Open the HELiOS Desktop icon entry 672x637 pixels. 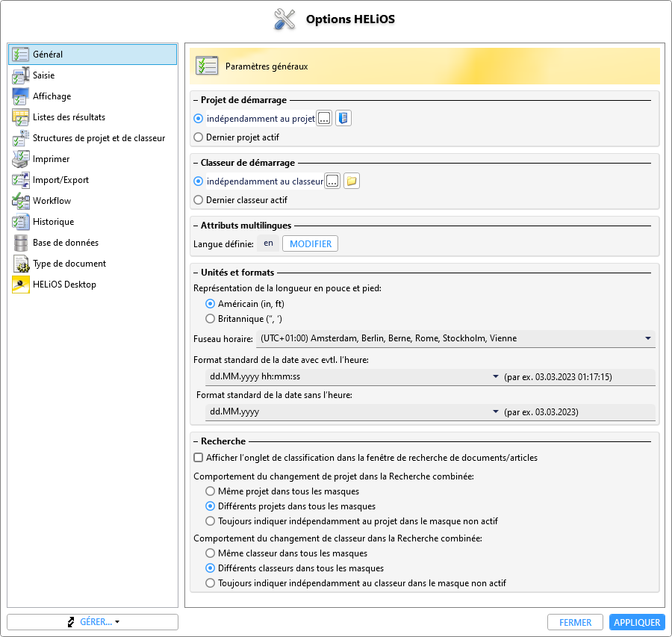click(21, 285)
